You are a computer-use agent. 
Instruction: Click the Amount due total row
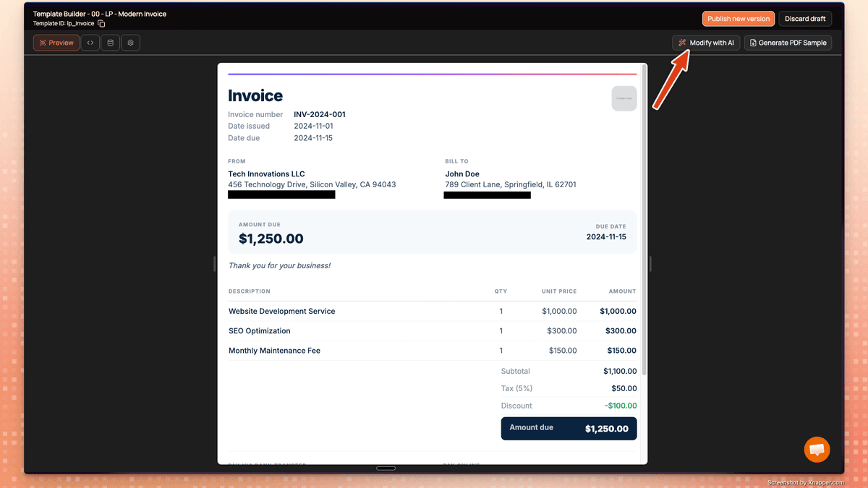pos(569,428)
